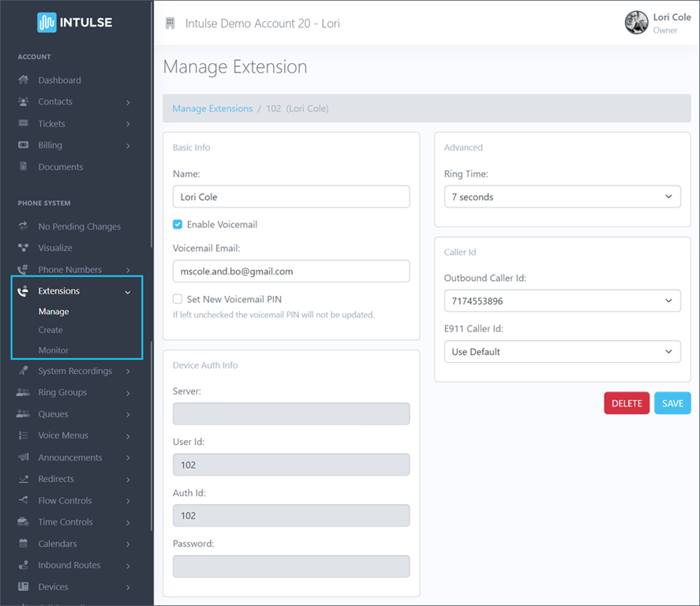Open the Outbound Caller Id dropdown
Viewport: 700px width, 606px height.
coord(562,301)
